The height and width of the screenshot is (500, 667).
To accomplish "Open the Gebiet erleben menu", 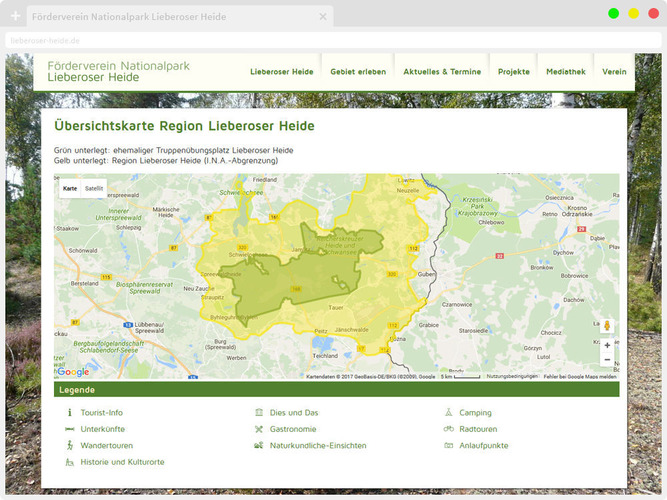I will (x=358, y=72).
